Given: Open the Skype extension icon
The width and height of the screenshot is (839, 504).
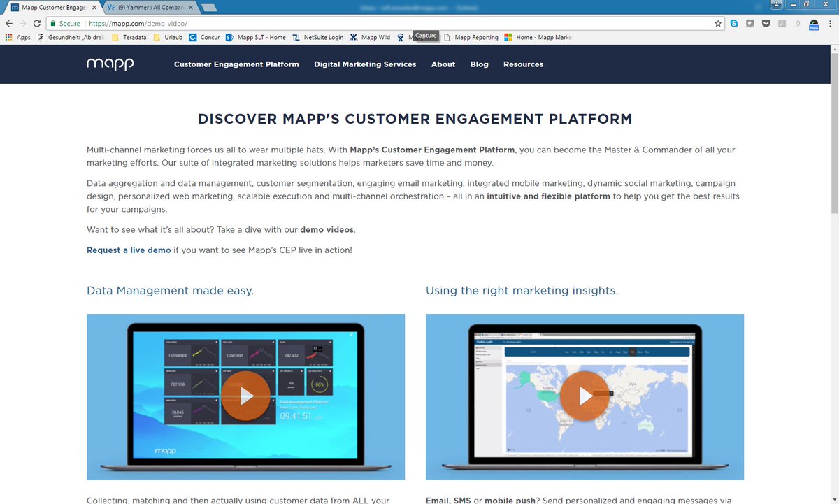Looking at the screenshot, I should tap(734, 23).
